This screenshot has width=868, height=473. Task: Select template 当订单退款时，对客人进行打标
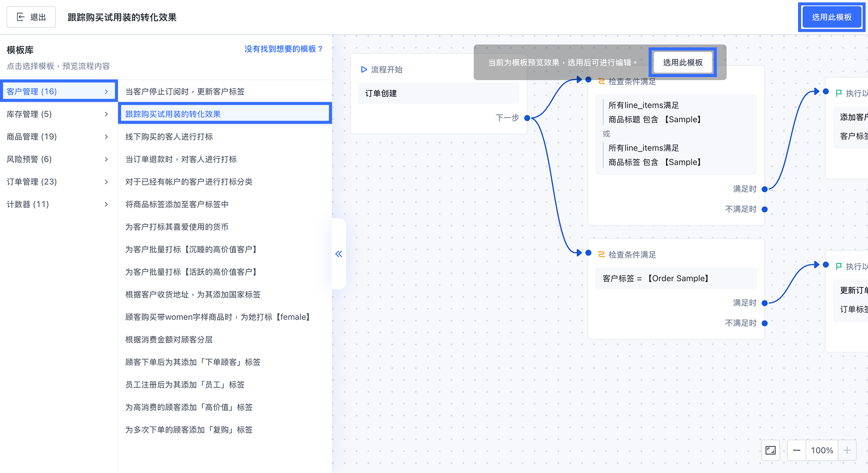tap(225, 159)
